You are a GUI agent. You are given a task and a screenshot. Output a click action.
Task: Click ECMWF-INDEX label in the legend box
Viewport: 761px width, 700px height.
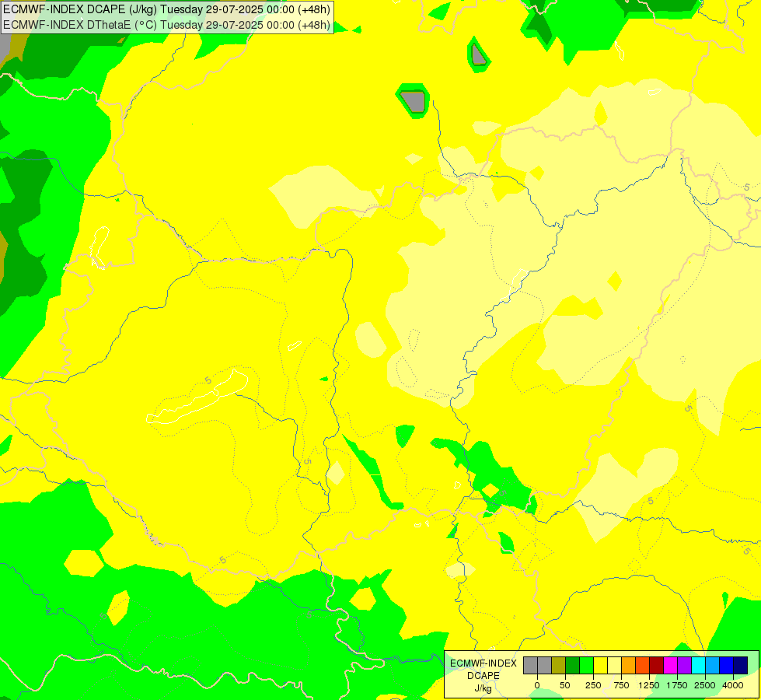(x=483, y=663)
